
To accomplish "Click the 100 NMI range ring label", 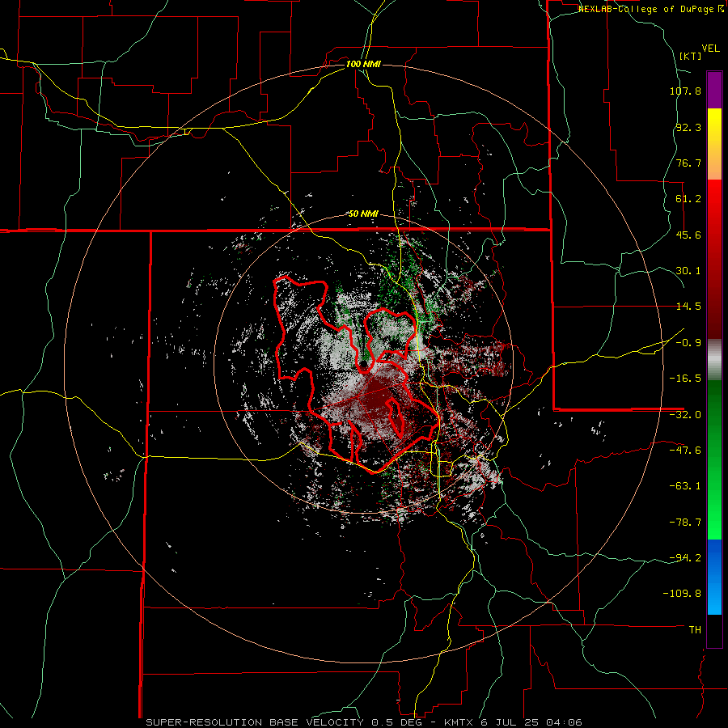I will coord(363,64).
